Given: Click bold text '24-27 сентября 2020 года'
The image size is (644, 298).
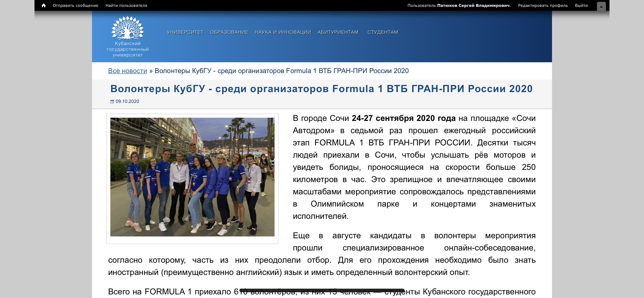Looking at the screenshot, I should coord(404,118).
